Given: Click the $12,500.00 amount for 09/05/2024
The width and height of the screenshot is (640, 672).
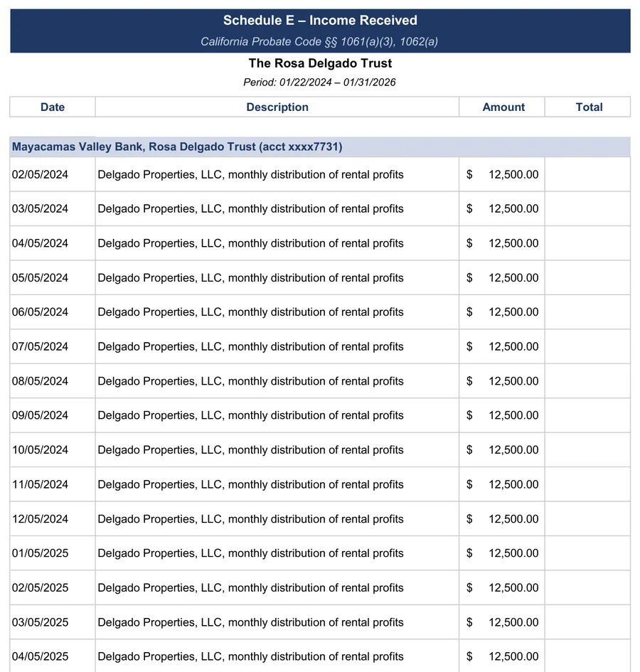Looking at the screenshot, I should tap(502, 415).
